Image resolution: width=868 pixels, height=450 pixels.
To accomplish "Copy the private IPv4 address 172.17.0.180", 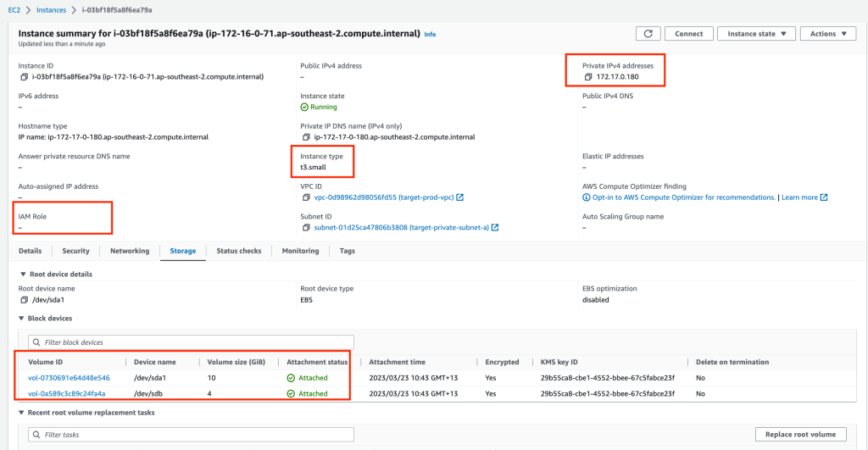I will [x=587, y=77].
